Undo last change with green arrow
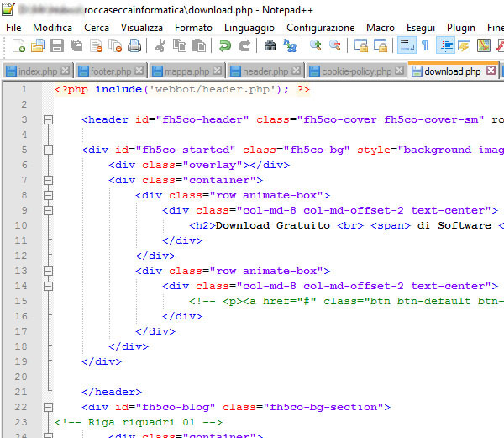The height and width of the screenshot is (438, 504). (x=224, y=45)
